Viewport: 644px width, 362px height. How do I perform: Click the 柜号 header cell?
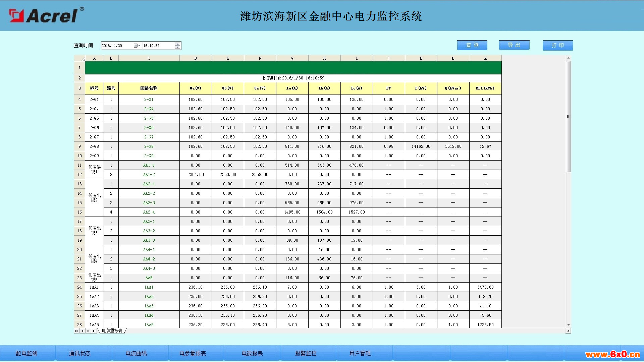[94, 88]
